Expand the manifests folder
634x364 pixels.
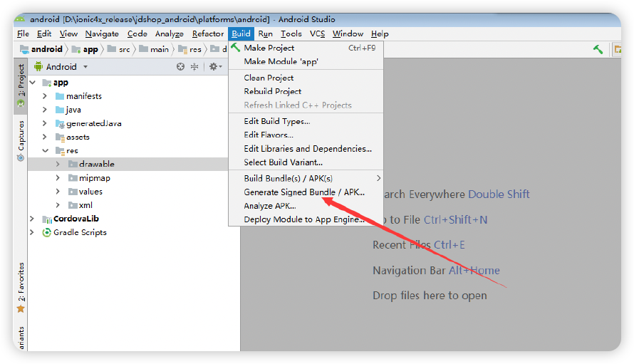(46, 96)
